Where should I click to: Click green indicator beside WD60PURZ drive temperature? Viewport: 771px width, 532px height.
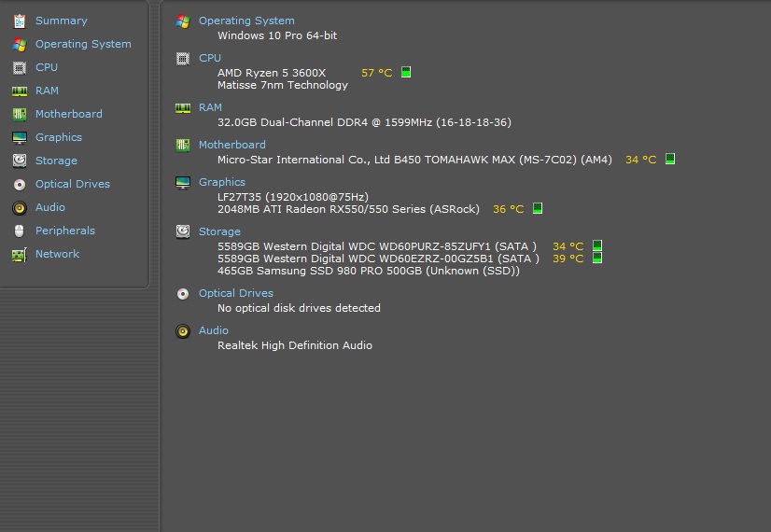(x=597, y=245)
